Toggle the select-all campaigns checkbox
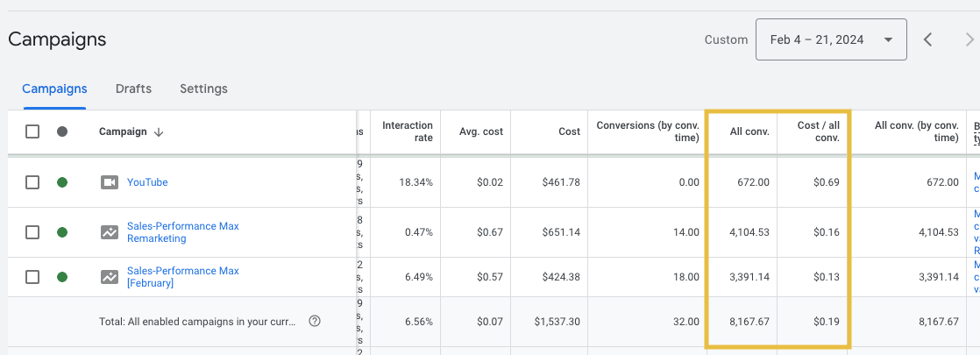980x355 pixels. [x=32, y=131]
